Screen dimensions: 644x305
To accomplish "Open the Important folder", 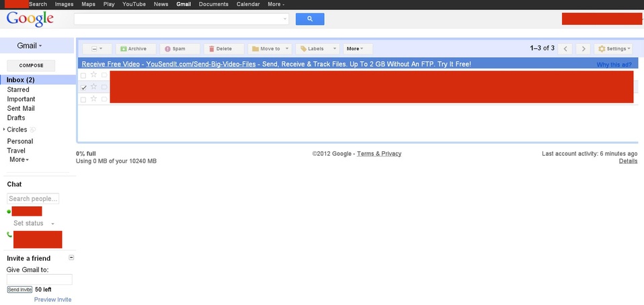I will (21, 99).
